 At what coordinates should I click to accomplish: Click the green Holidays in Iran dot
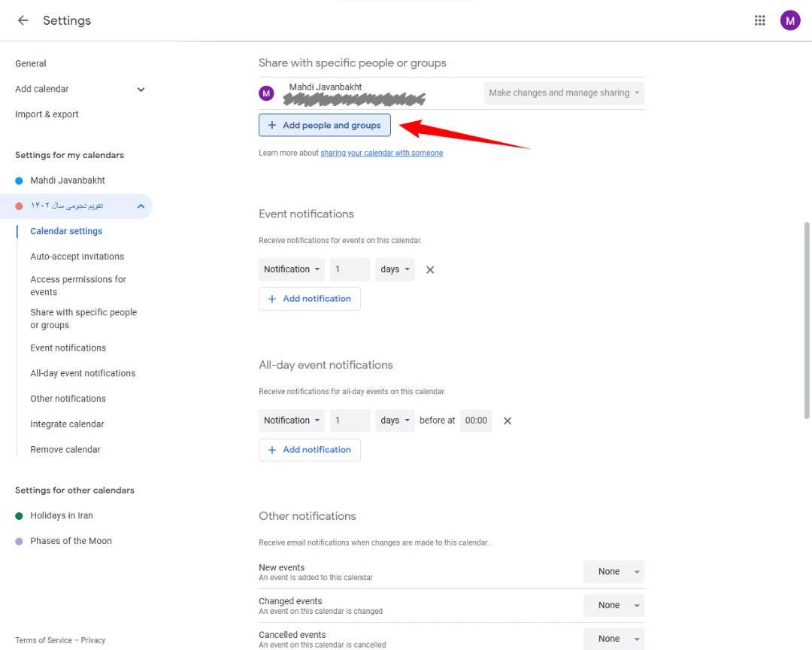point(19,516)
